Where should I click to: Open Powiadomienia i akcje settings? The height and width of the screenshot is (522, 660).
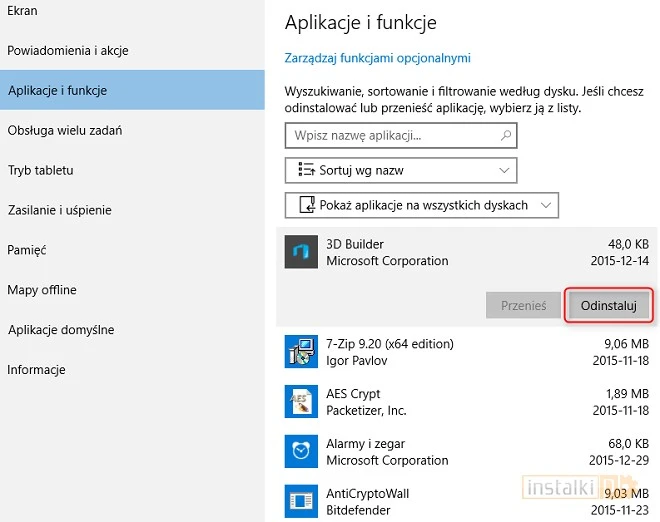(x=68, y=50)
